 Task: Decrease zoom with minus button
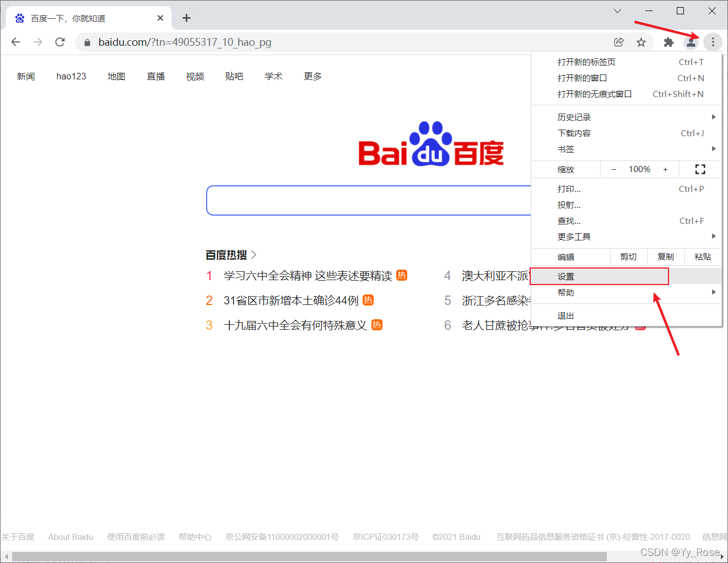613,169
